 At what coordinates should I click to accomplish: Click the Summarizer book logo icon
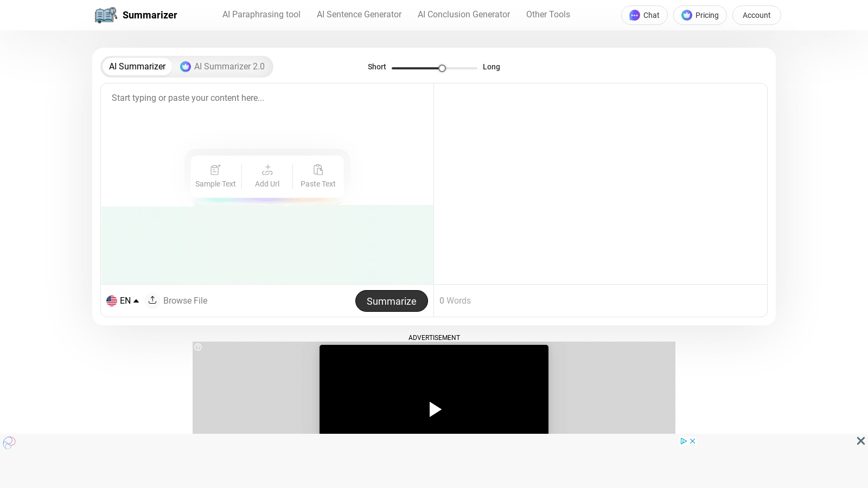[106, 15]
